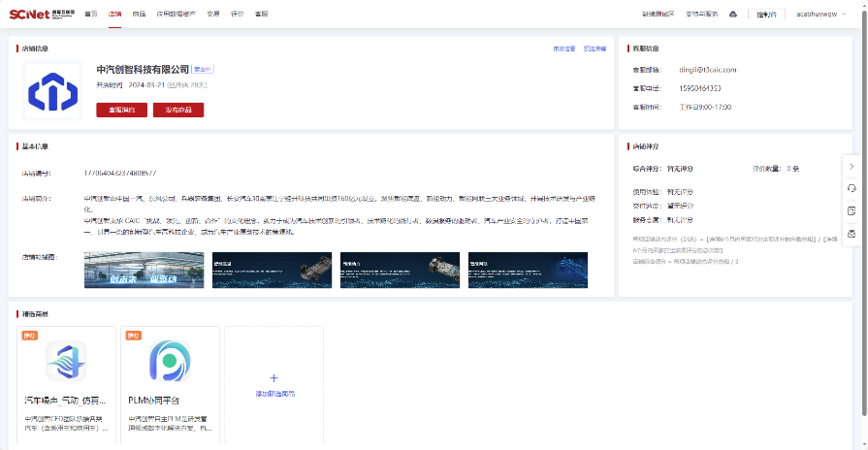The width and height of the screenshot is (868, 450).
Task: Click the 汽车噪声_气动_仿真 product icon
Action: click(66, 361)
